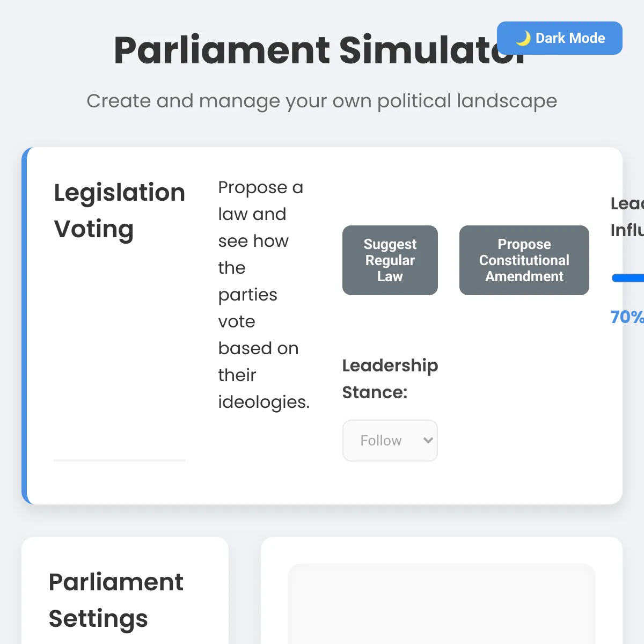Click the partially visible Leadership Influence label
Viewport: 644px width, 644px height.
pos(627,217)
